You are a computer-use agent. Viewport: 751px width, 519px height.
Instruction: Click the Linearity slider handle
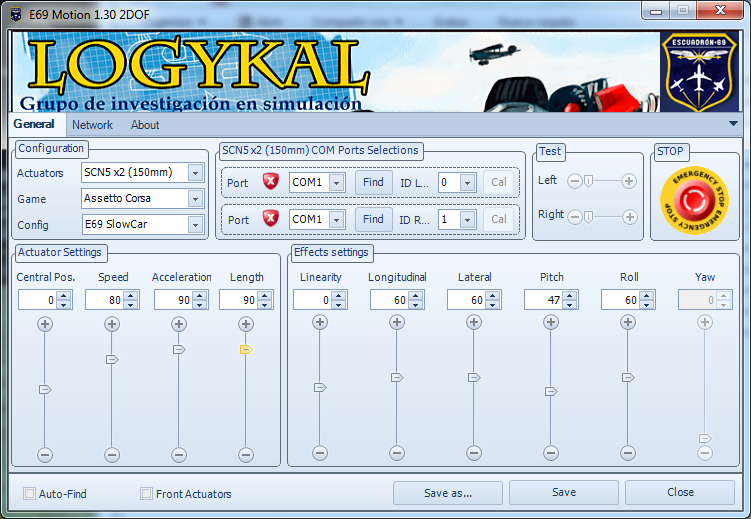320,387
